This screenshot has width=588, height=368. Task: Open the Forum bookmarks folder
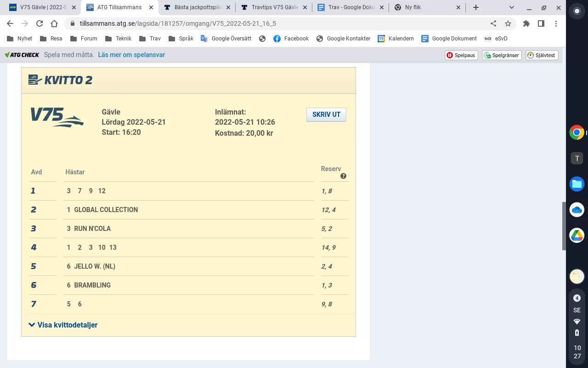click(84, 39)
